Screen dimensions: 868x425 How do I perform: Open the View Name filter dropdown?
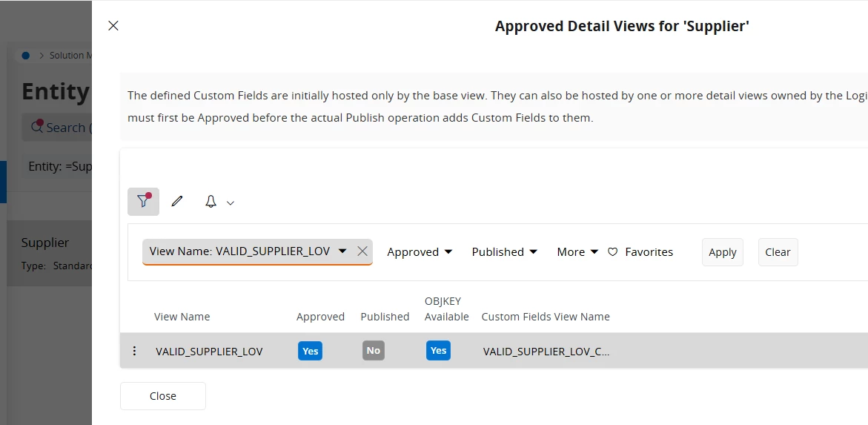(342, 251)
